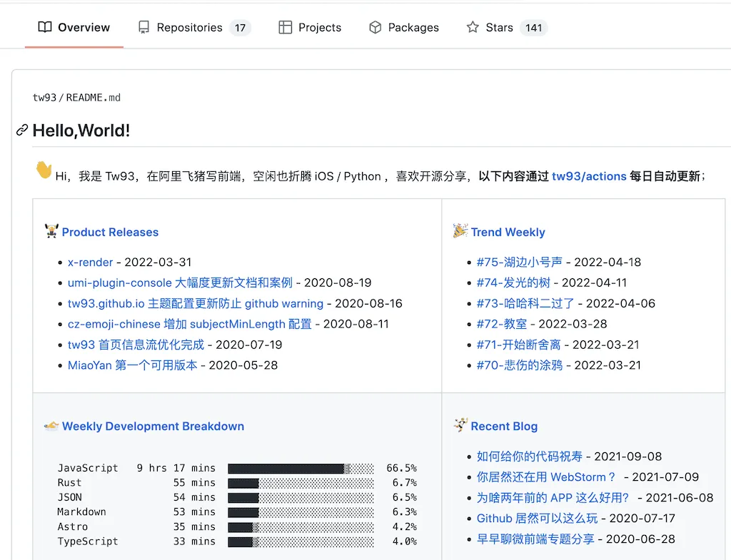Open the Recent Blog heading link
Image resolution: width=731 pixels, height=560 pixels.
pos(505,426)
